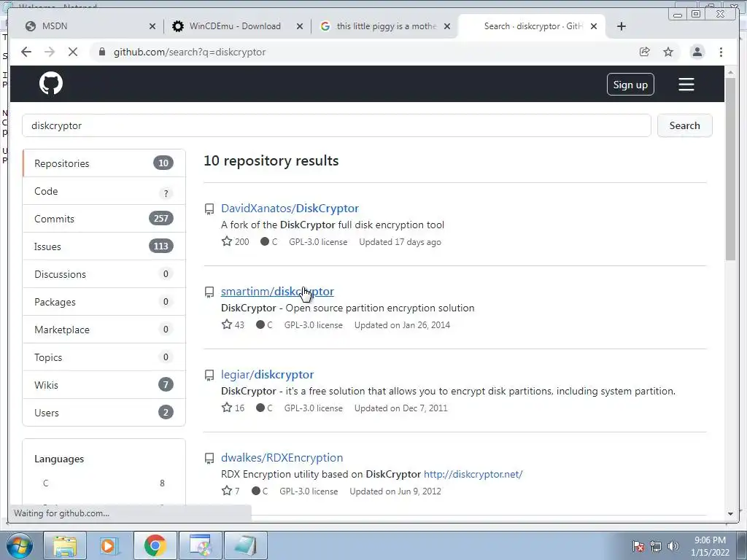Switch to the Notepad taskbar item
This screenshot has height=560, width=747.
245,545
